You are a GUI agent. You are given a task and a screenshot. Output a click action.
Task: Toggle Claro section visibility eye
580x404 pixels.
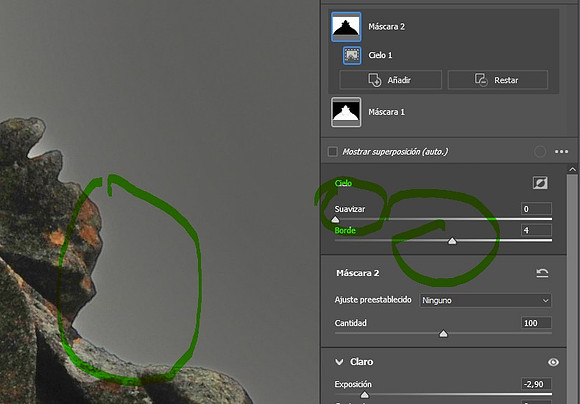pos(553,362)
